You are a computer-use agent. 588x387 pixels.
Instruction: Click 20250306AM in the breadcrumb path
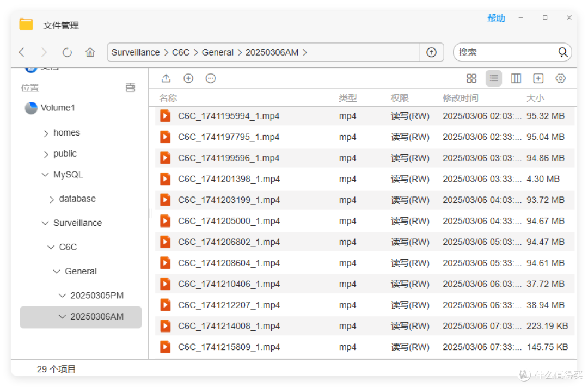272,52
